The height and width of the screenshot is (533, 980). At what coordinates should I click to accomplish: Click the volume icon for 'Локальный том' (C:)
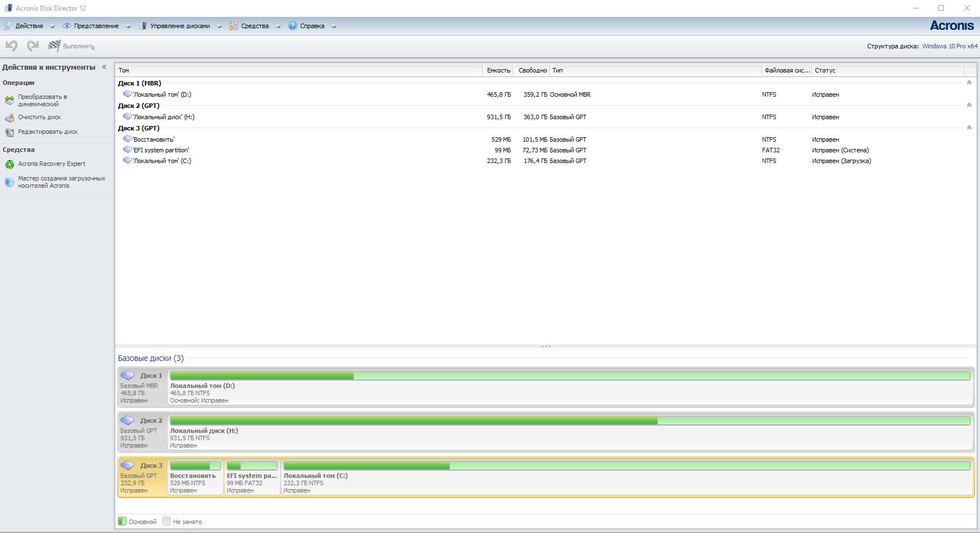point(128,160)
